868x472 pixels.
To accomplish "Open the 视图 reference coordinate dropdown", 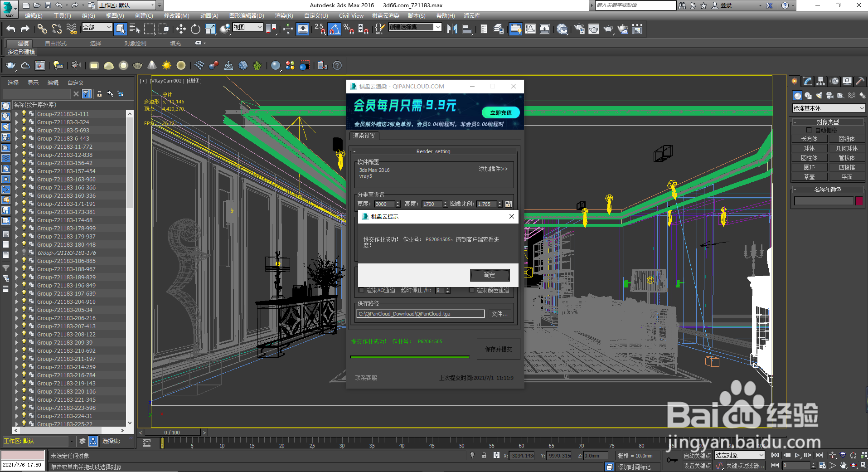I will pos(248,27).
